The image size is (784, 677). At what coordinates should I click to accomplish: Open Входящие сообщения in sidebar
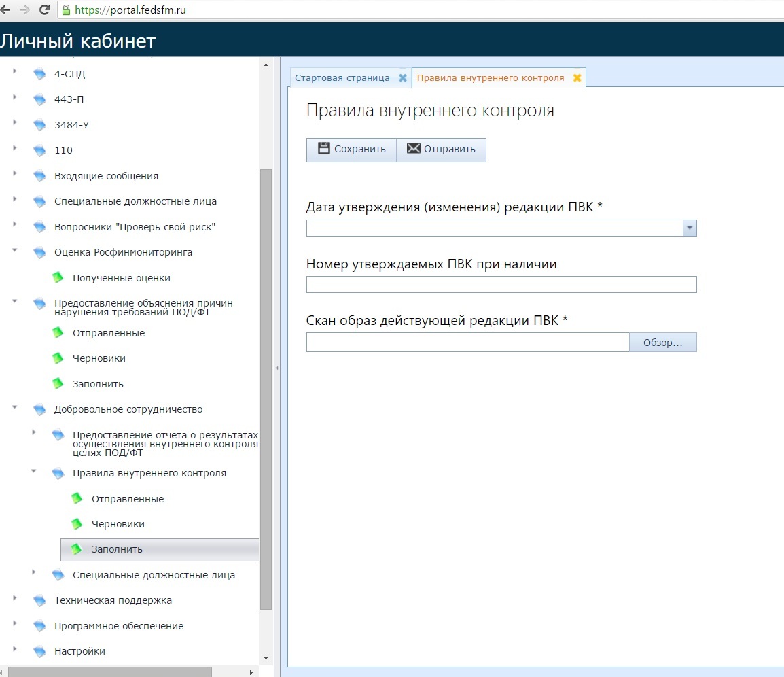[106, 176]
